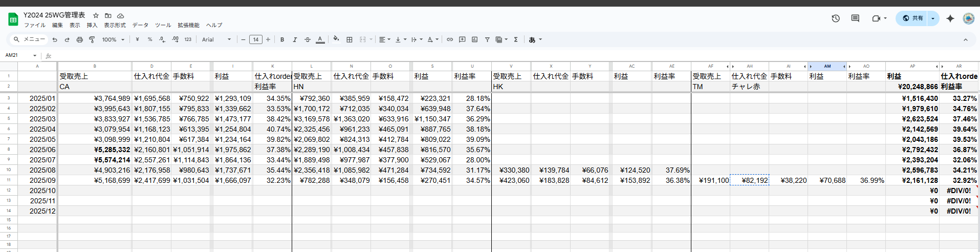Open the Arial font dropdown
The width and height of the screenshot is (980, 252).
tap(216, 39)
